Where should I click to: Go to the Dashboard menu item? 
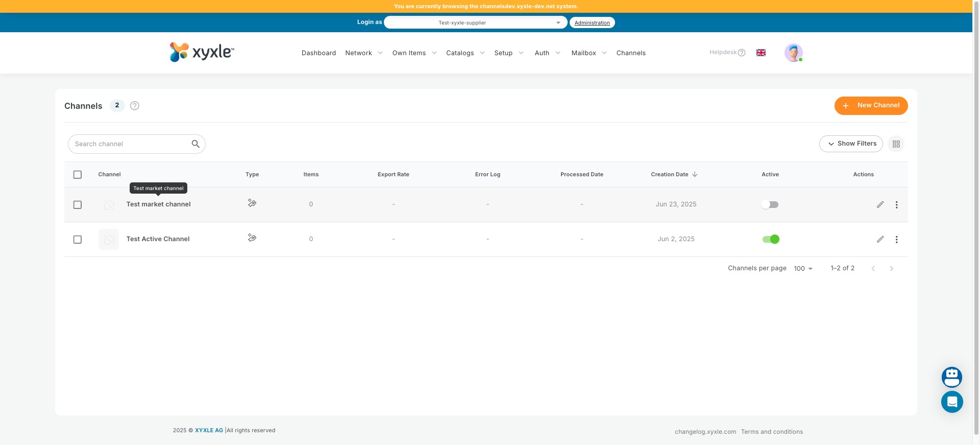tap(318, 53)
